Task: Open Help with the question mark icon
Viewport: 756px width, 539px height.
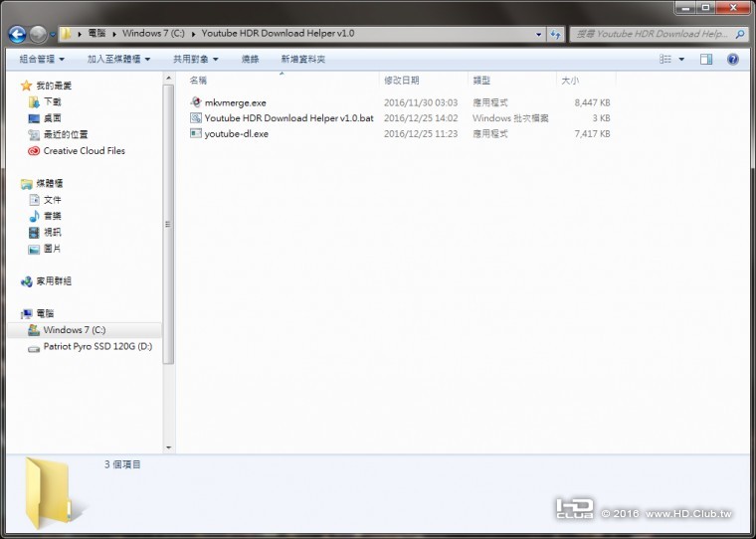Action: [x=733, y=59]
